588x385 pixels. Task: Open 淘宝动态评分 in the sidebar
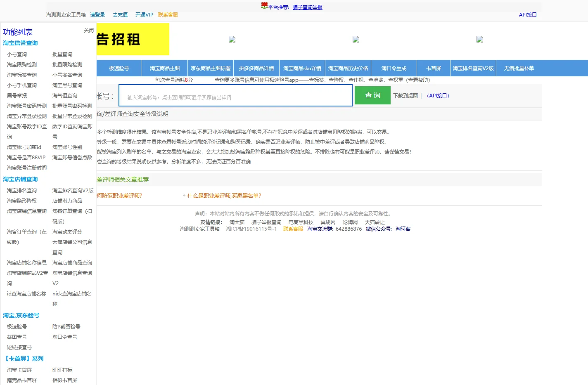click(67, 232)
